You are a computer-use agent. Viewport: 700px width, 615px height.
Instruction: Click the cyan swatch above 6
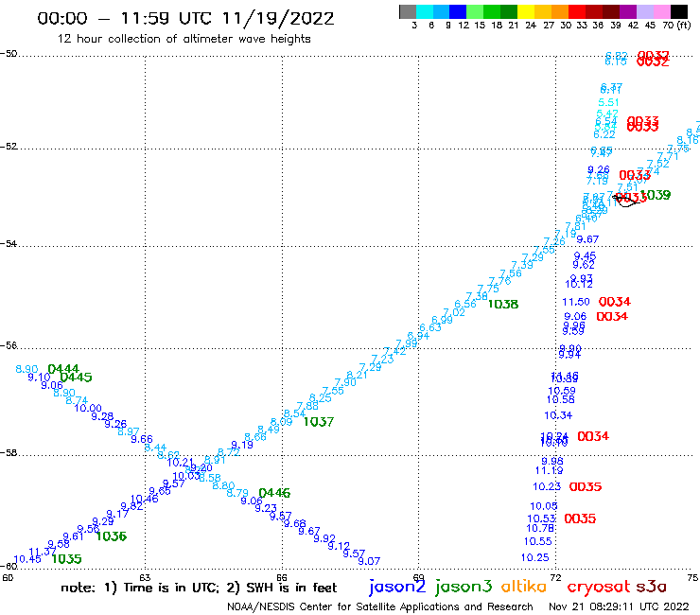click(x=425, y=11)
